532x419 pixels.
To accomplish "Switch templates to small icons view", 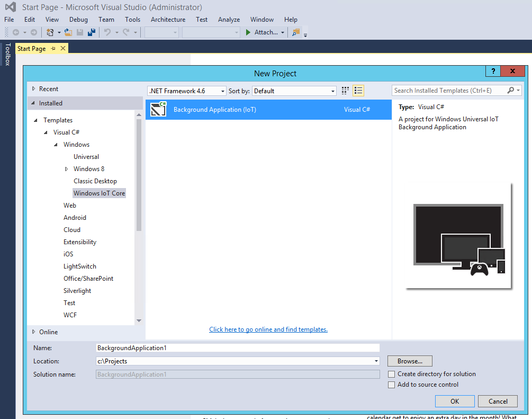I will click(x=345, y=91).
